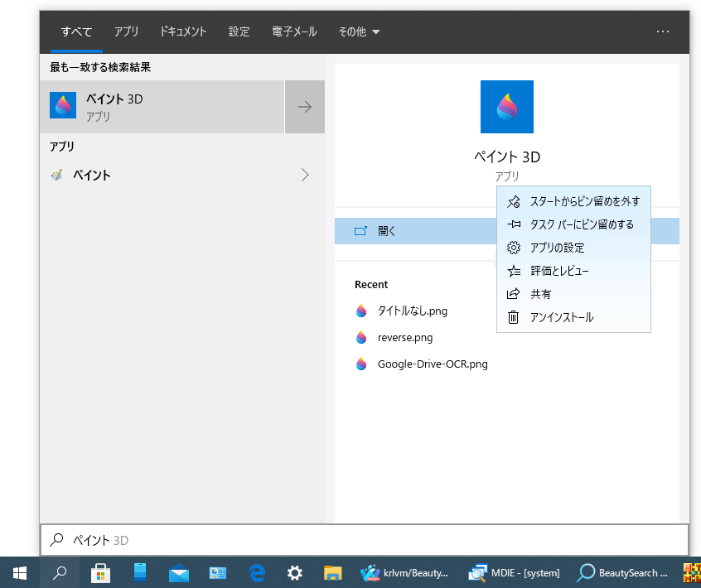Click the arrow button beside ペイント 3D result
The width and height of the screenshot is (701, 588).
pos(305,107)
